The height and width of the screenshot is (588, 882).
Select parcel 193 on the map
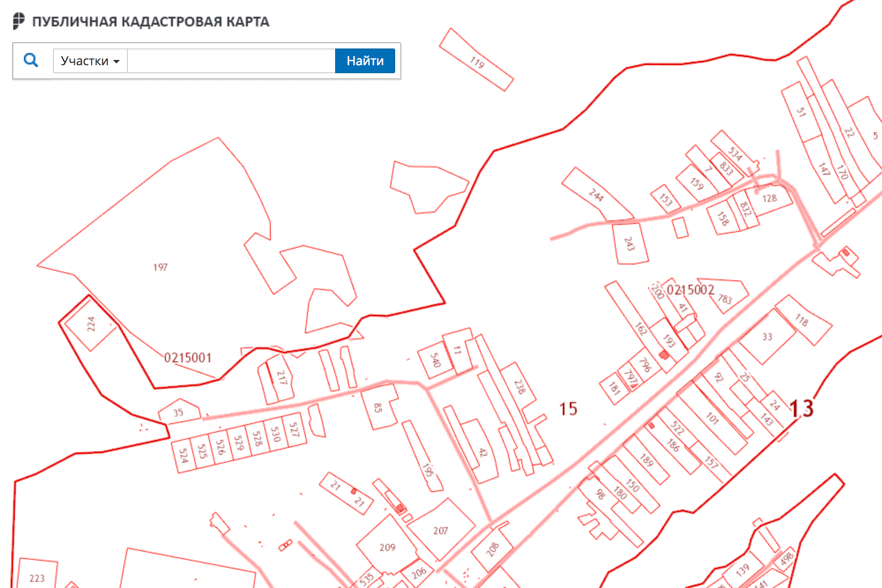pyautogui.click(x=669, y=341)
